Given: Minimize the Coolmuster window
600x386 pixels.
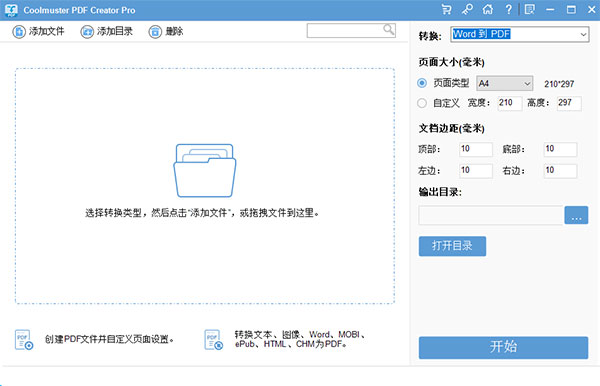Looking at the screenshot, I should coord(550,10).
